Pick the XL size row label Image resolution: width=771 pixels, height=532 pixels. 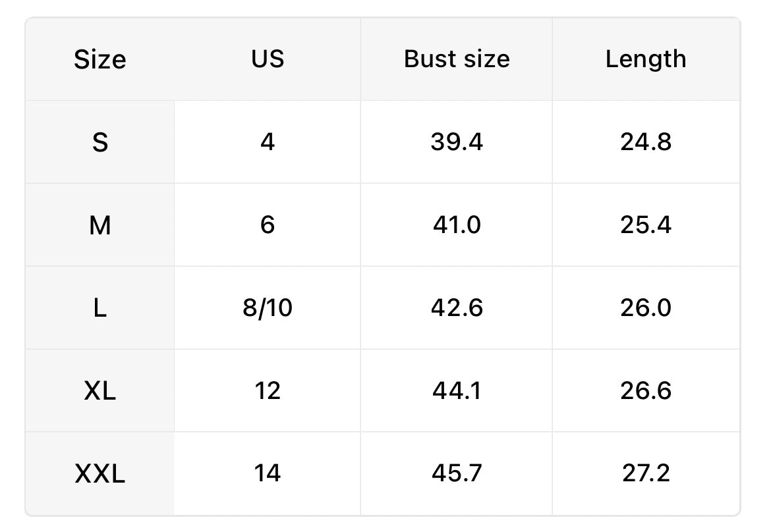coord(100,391)
